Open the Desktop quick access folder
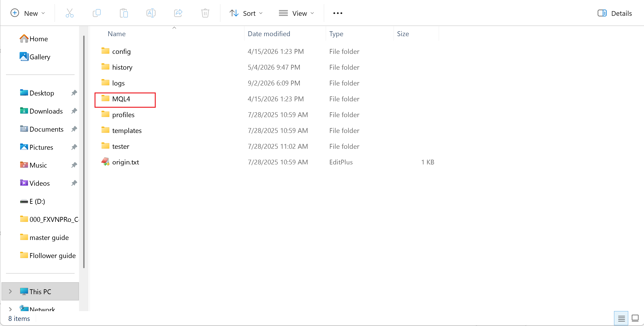644x326 pixels. click(x=37, y=93)
